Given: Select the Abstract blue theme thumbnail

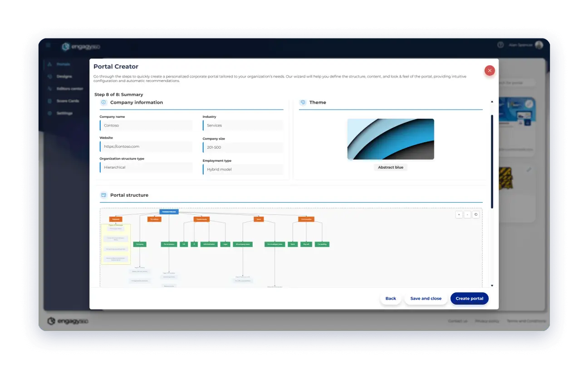Looking at the screenshot, I should pos(391,139).
